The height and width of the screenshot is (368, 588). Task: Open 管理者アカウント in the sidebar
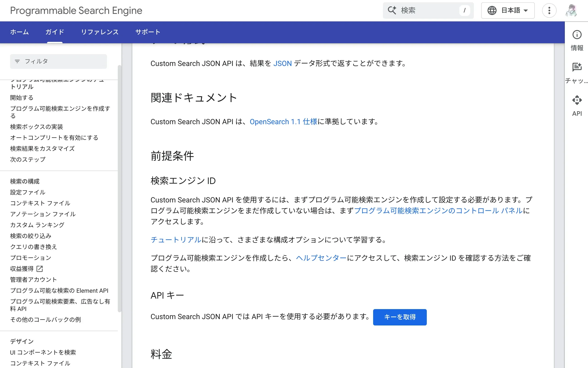34,279
